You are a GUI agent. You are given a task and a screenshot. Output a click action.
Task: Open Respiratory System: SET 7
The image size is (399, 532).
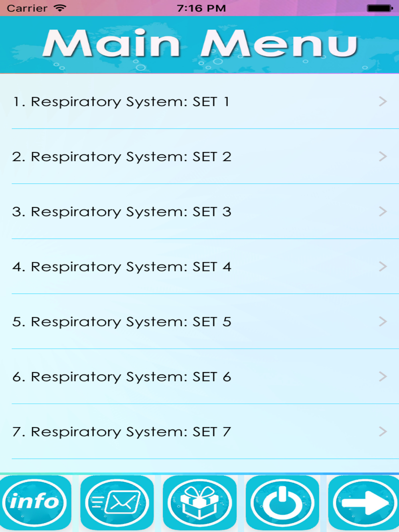point(122,432)
